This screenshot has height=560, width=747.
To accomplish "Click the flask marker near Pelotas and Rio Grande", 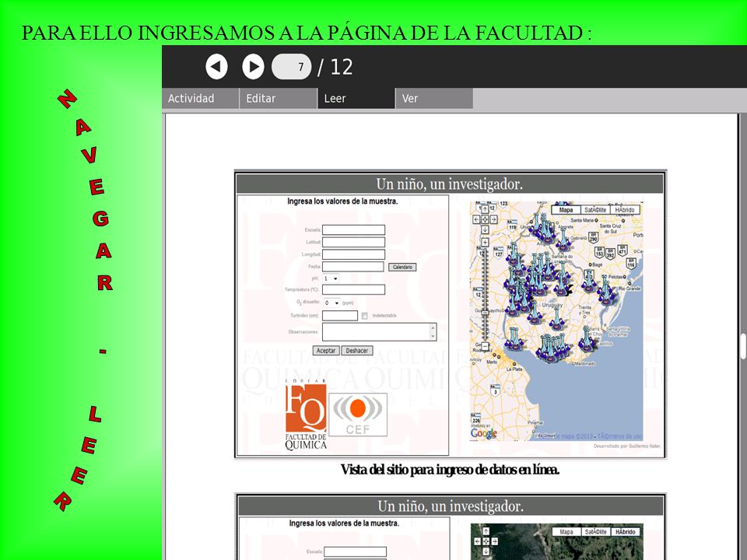I will (x=606, y=290).
